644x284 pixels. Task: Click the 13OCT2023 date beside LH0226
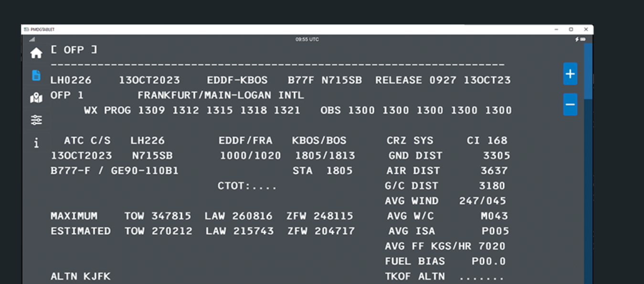point(149,80)
